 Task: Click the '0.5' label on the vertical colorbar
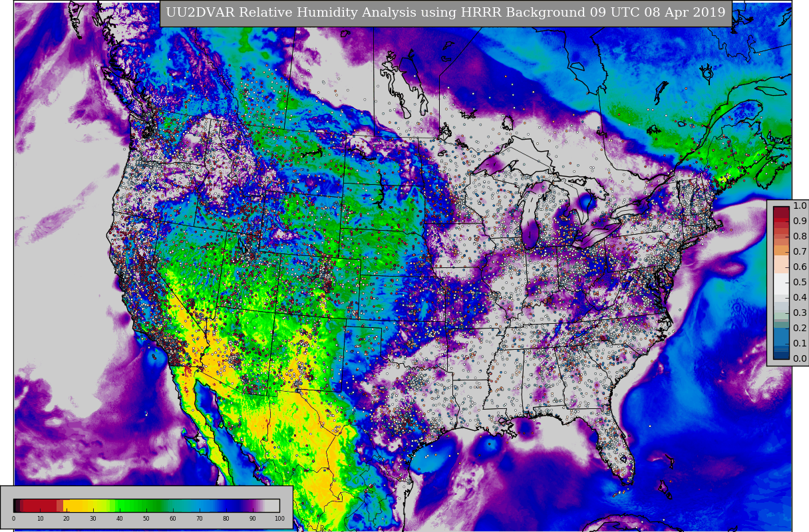800,283
